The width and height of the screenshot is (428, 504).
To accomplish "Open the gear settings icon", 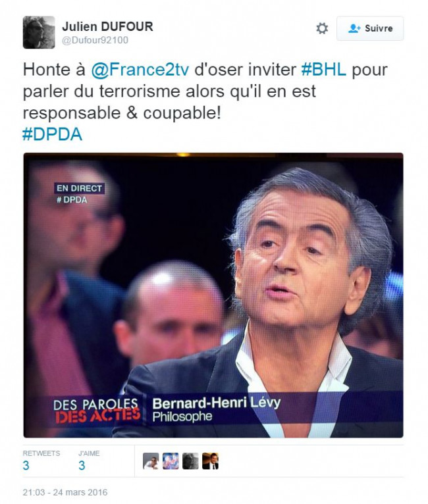I will click(321, 28).
